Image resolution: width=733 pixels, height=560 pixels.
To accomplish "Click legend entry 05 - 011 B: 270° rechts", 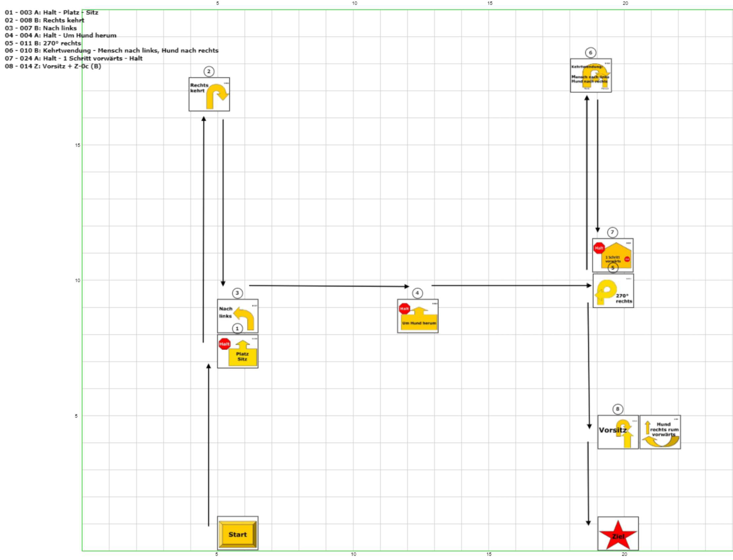I will (43, 43).
